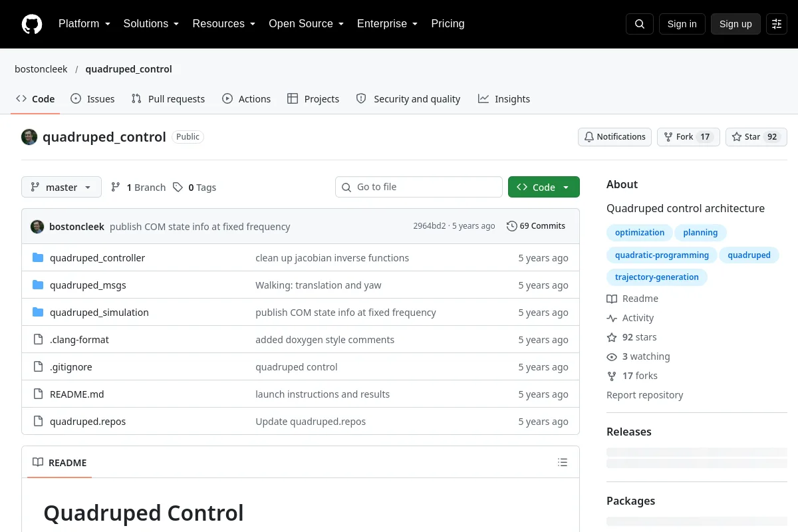
Task: Open the Releases heading link
Action: [x=629, y=432]
